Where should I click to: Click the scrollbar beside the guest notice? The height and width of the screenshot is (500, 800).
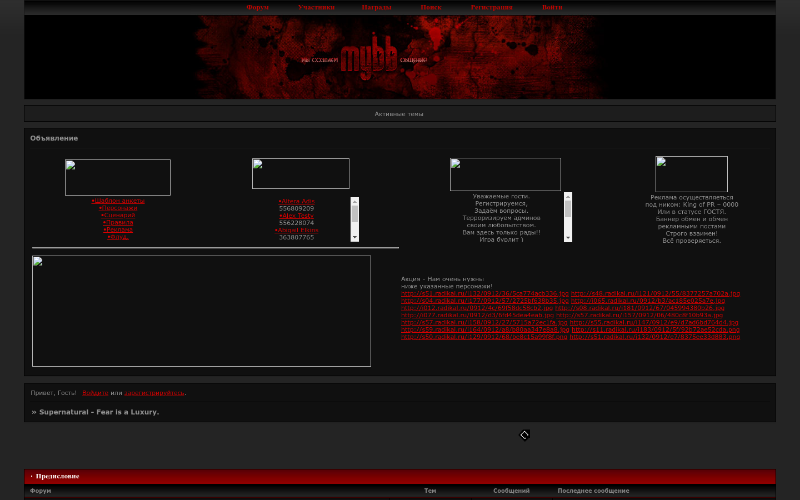(x=568, y=217)
